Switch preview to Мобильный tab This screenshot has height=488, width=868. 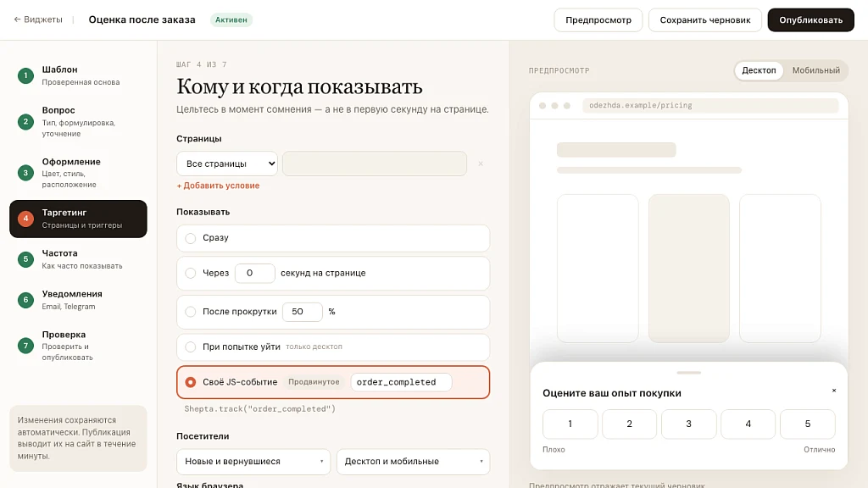(815, 70)
